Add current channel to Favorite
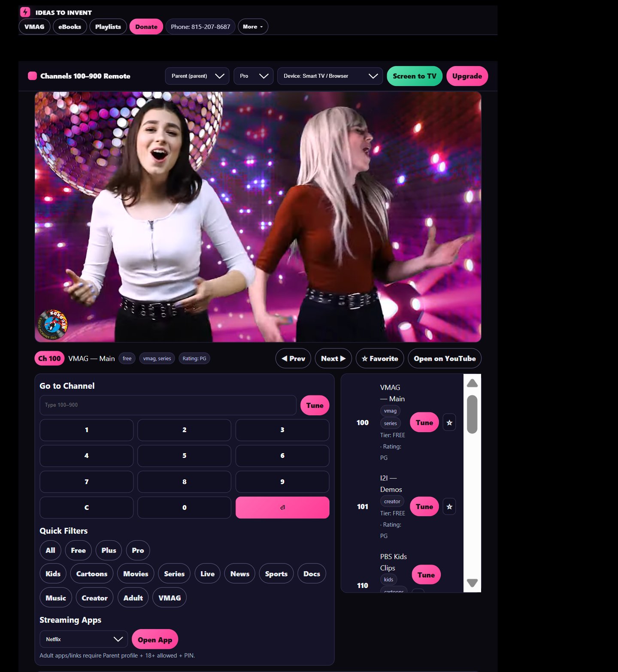The image size is (618, 672). 380,358
